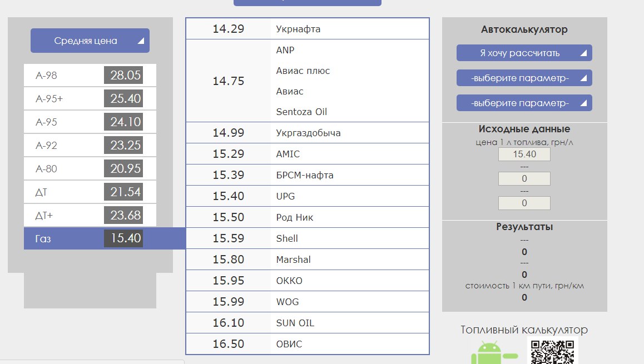Viewport: 644px width, 364px height.
Task: Select the A-95 fuel row
Action: pos(90,122)
